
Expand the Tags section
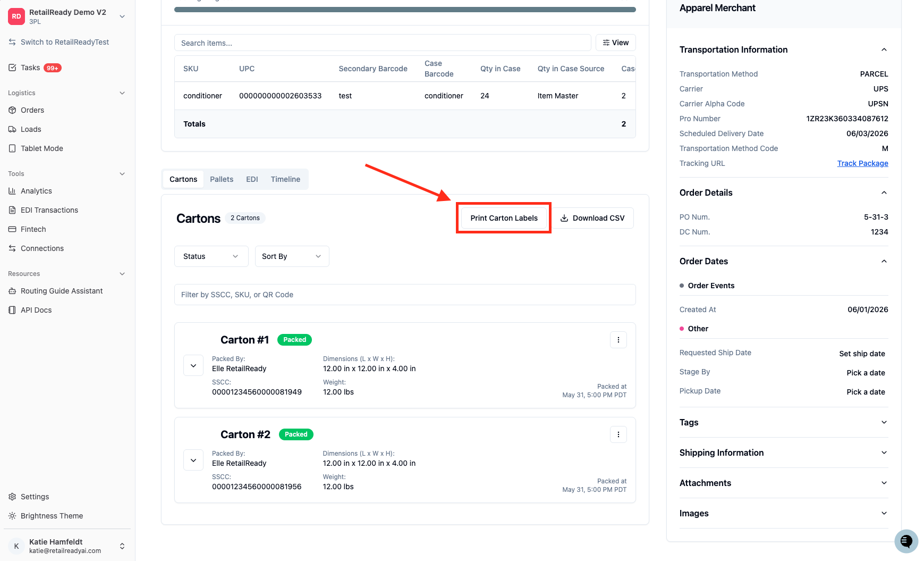pyautogui.click(x=884, y=422)
